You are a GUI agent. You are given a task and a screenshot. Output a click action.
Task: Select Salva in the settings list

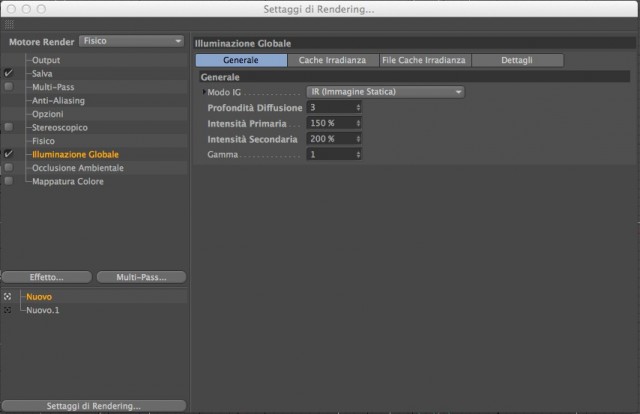coord(42,73)
